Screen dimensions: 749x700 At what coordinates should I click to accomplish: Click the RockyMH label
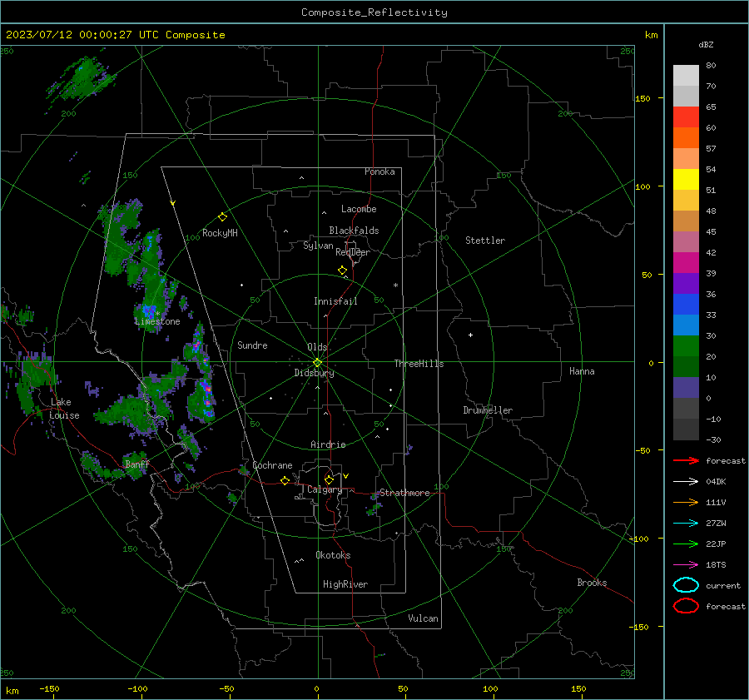[x=220, y=233]
